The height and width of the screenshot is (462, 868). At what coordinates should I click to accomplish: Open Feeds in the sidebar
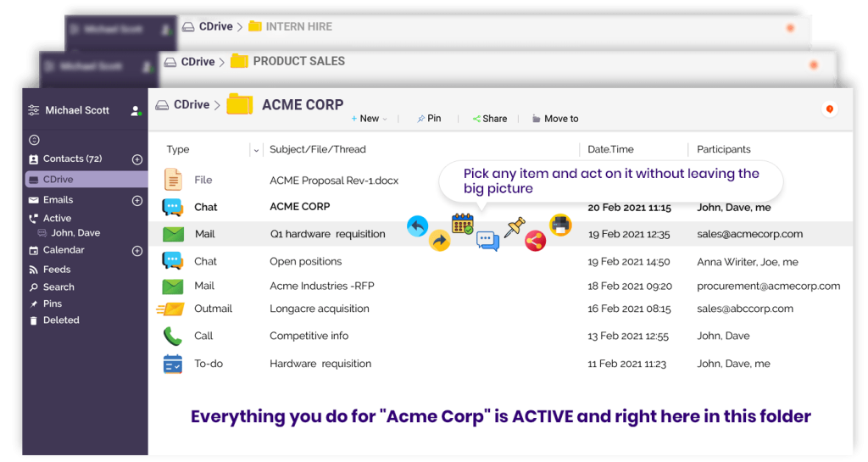(x=57, y=270)
